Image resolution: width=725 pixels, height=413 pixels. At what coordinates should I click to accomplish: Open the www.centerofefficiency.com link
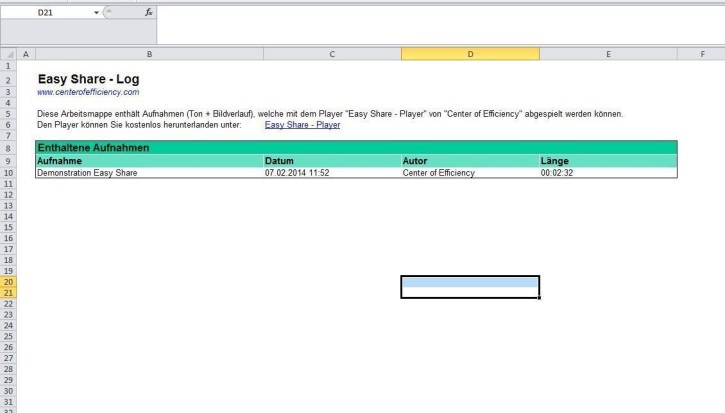click(x=88, y=92)
